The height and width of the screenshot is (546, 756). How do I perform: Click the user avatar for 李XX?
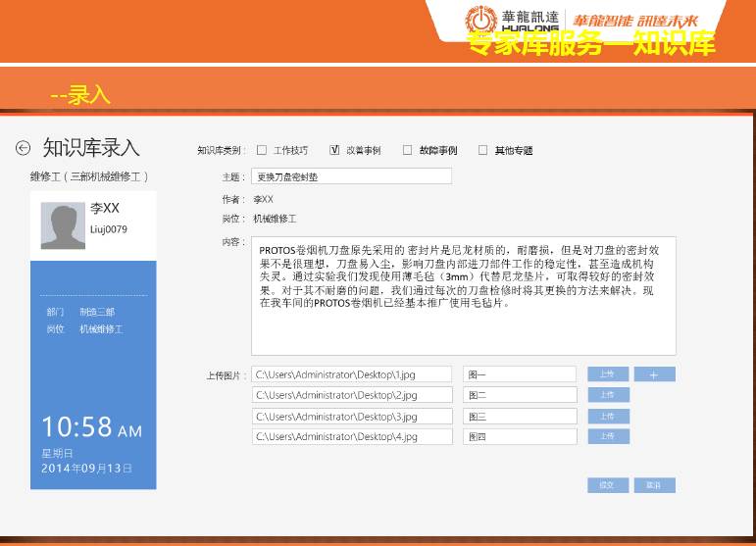pyautogui.click(x=63, y=225)
